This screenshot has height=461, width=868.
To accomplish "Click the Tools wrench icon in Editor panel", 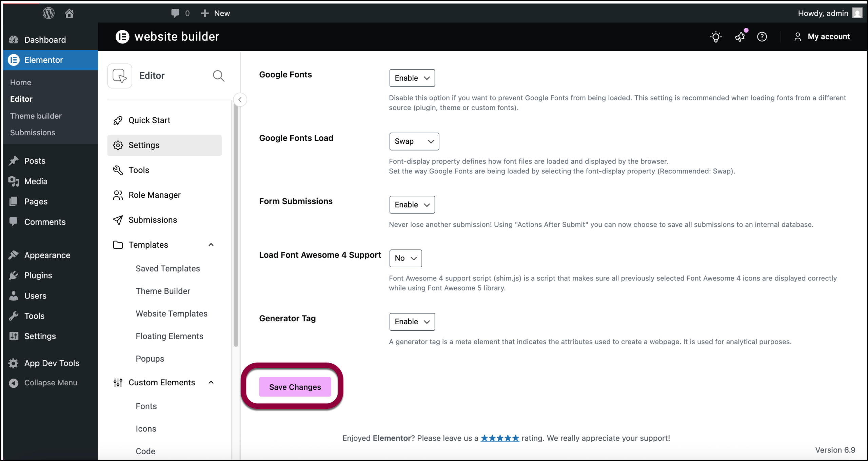I will (118, 170).
